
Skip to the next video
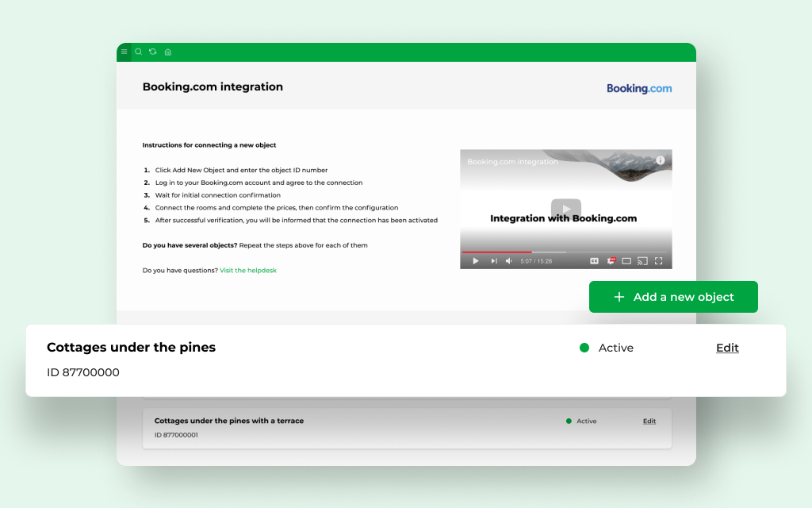(x=494, y=260)
